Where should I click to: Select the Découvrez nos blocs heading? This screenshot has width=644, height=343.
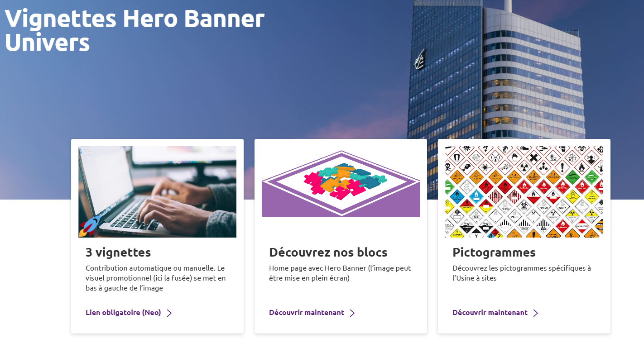point(328,252)
